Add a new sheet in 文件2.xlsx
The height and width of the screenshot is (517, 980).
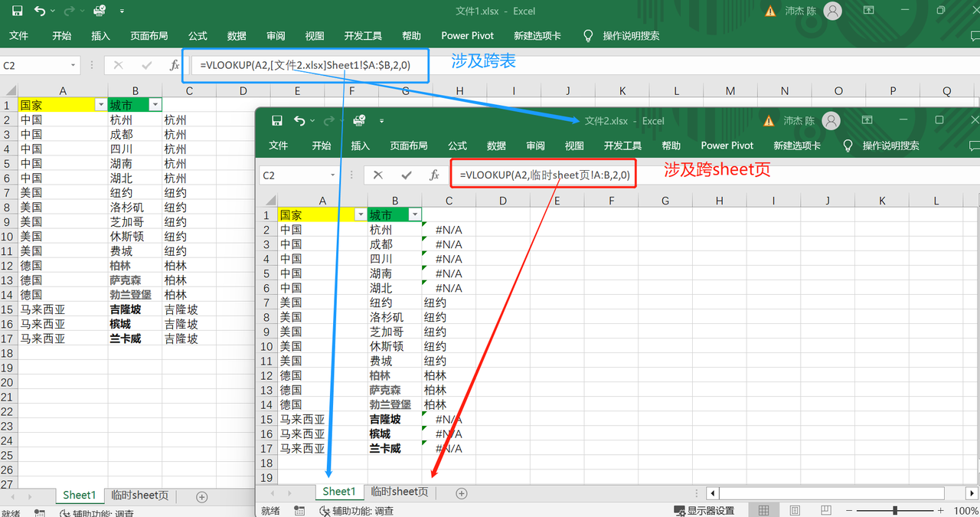(x=461, y=492)
